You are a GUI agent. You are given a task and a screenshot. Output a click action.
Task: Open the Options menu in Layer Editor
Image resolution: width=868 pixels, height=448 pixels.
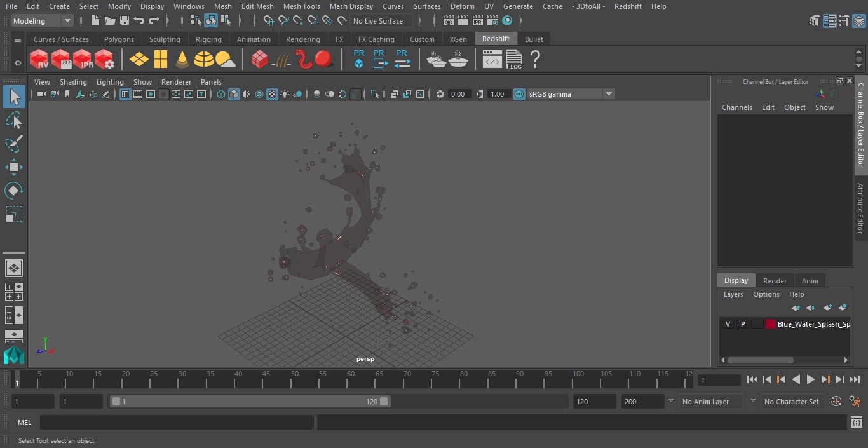[766, 294]
